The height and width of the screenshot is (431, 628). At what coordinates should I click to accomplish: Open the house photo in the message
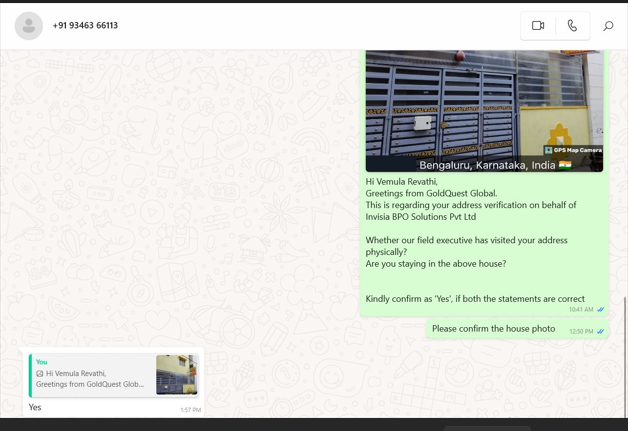(484, 105)
